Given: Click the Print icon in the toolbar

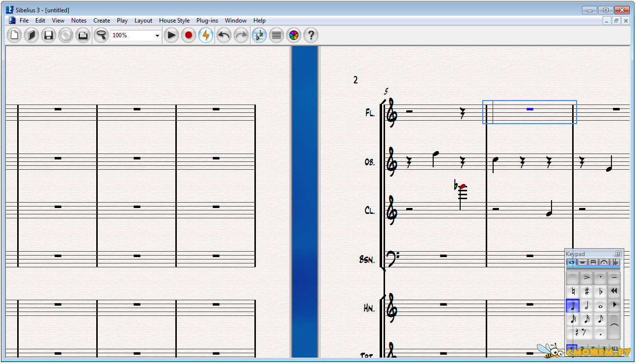Looking at the screenshot, I should coord(83,35).
